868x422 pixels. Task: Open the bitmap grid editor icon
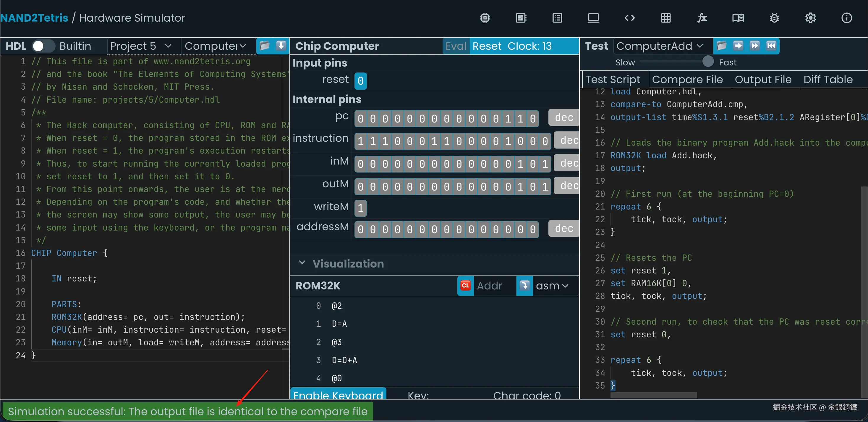665,18
